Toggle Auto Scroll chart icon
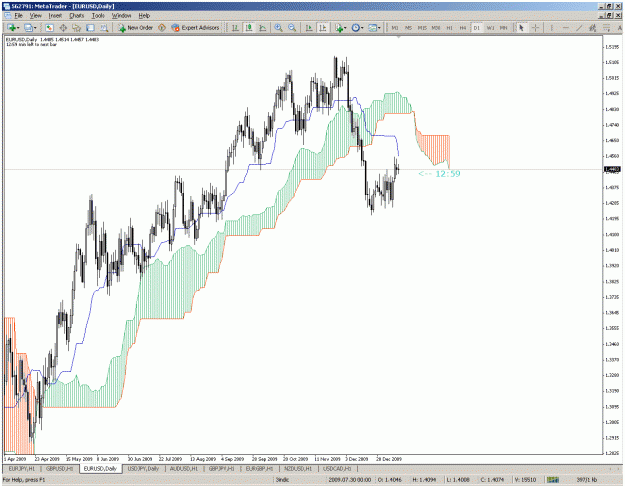 click(x=309, y=28)
